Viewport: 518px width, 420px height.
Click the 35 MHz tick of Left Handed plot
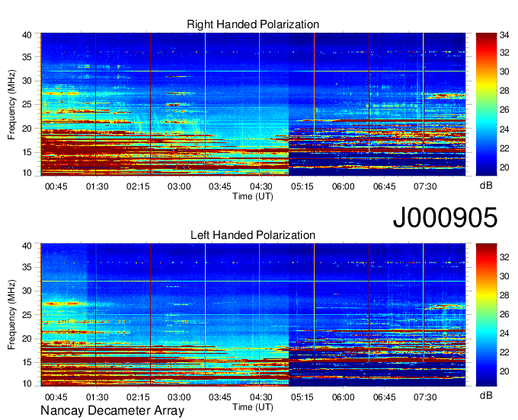(x=27, y=267)
